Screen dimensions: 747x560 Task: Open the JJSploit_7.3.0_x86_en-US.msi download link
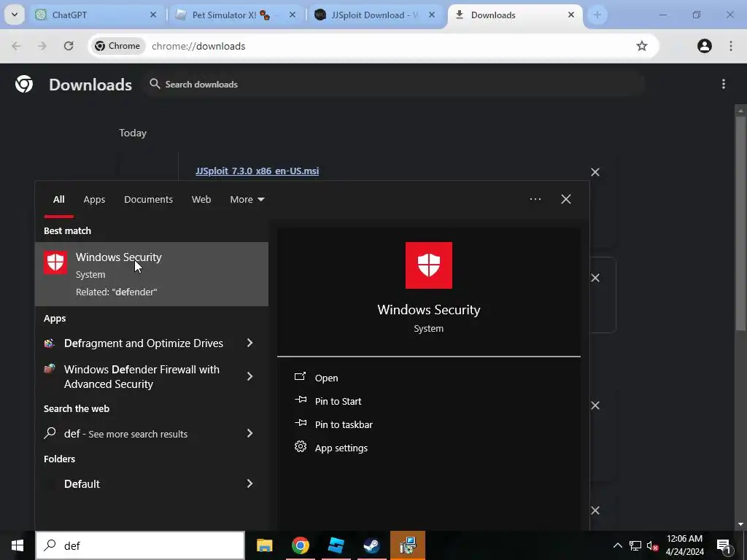coord(258,171)
